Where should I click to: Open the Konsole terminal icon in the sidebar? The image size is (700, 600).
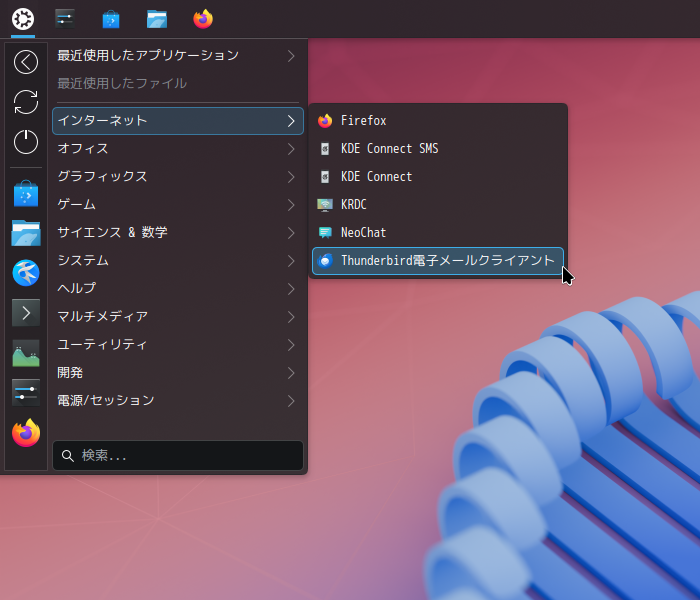pos(26,312)
